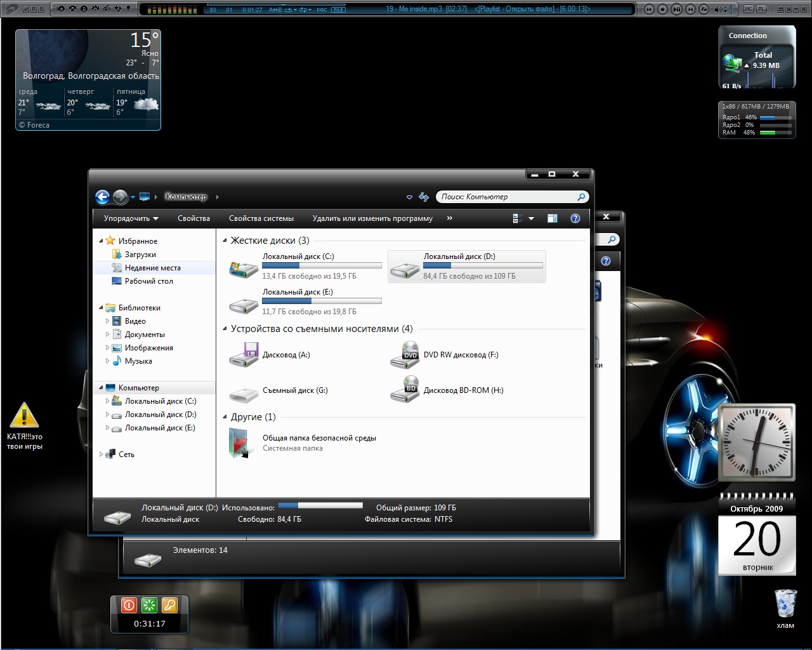Click the change view icon
This screenshot has width=812, height=650.
point(517,218)
